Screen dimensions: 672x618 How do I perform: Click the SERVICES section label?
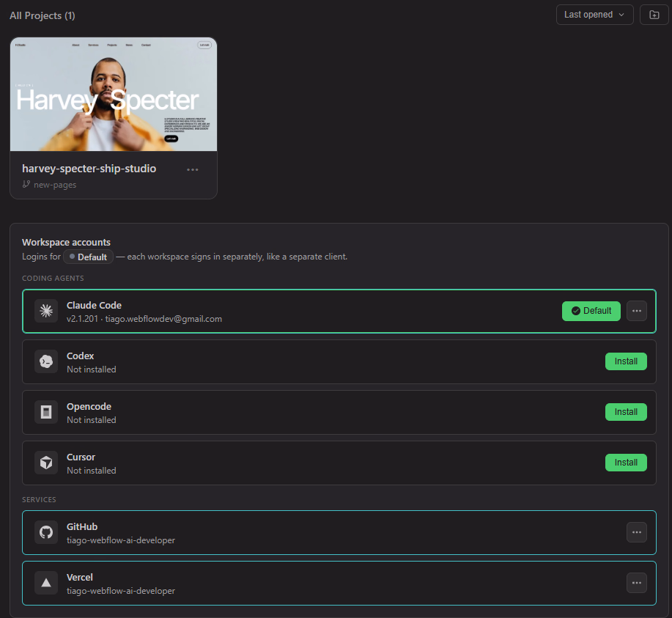[39, 500]
